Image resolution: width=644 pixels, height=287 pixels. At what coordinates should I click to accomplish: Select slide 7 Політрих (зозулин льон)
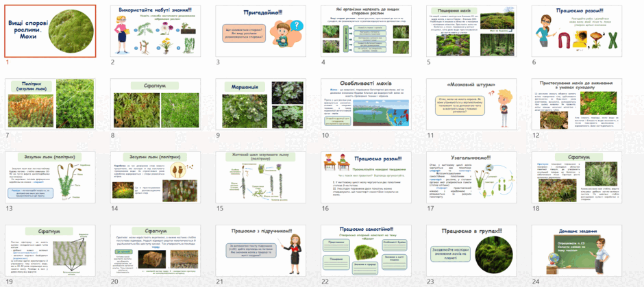(x=50, y=104)
